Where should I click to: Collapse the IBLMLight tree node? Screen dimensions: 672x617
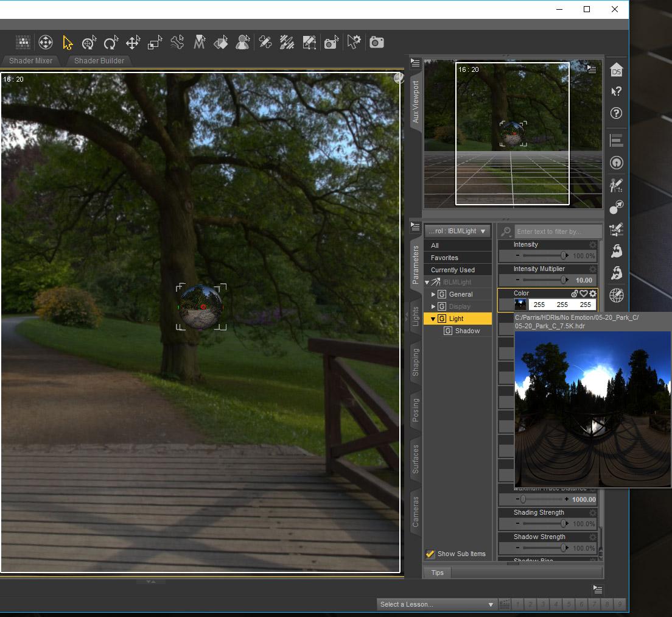427,283
